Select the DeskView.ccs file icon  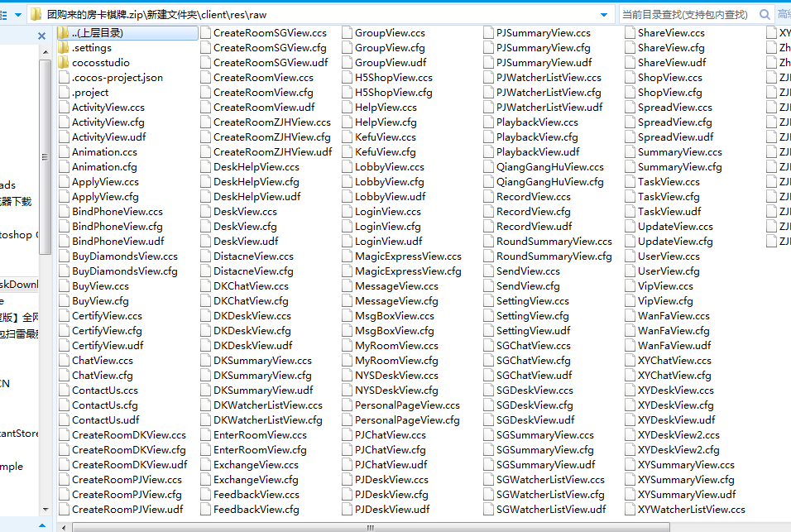tap(205, 212)
